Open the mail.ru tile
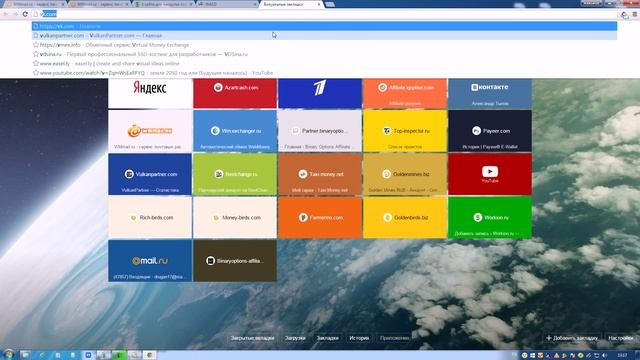The image size is (640, 360). [150, 261]
